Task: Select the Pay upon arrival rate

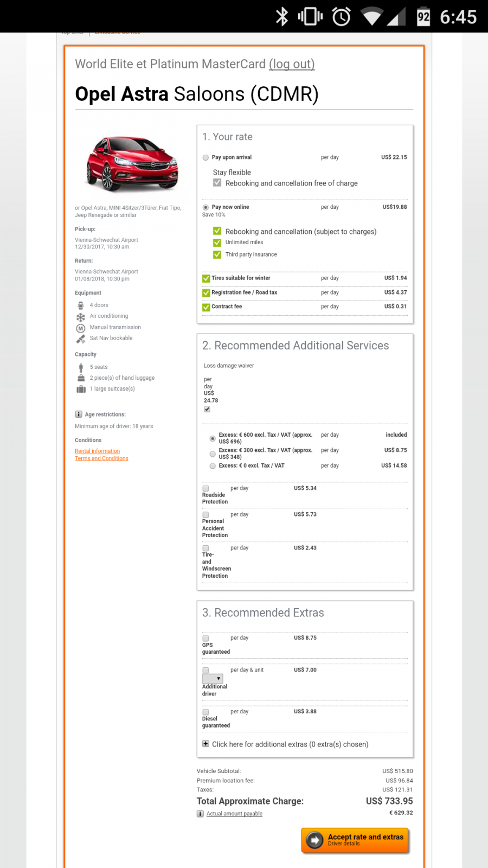Action: click(x=206, y=158)
